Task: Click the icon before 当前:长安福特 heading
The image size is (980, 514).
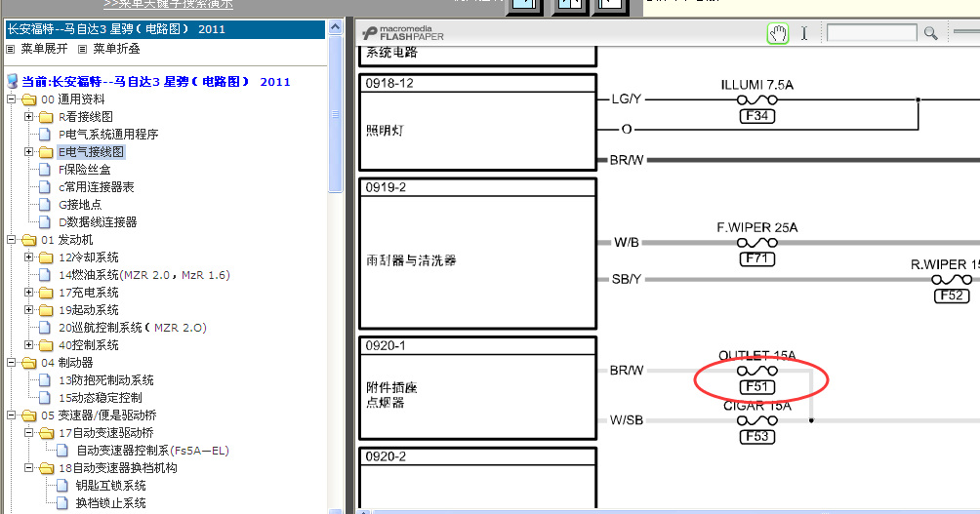Action: (x=13, y=81)
